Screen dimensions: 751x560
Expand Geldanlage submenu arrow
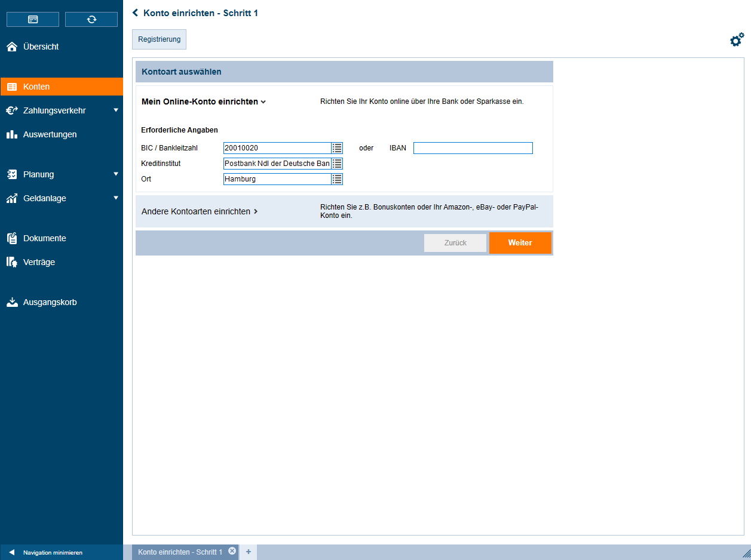[x=116, y=198]
